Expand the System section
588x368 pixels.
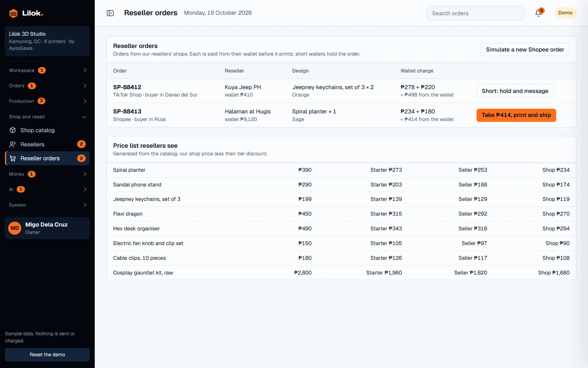coord(47,205)
